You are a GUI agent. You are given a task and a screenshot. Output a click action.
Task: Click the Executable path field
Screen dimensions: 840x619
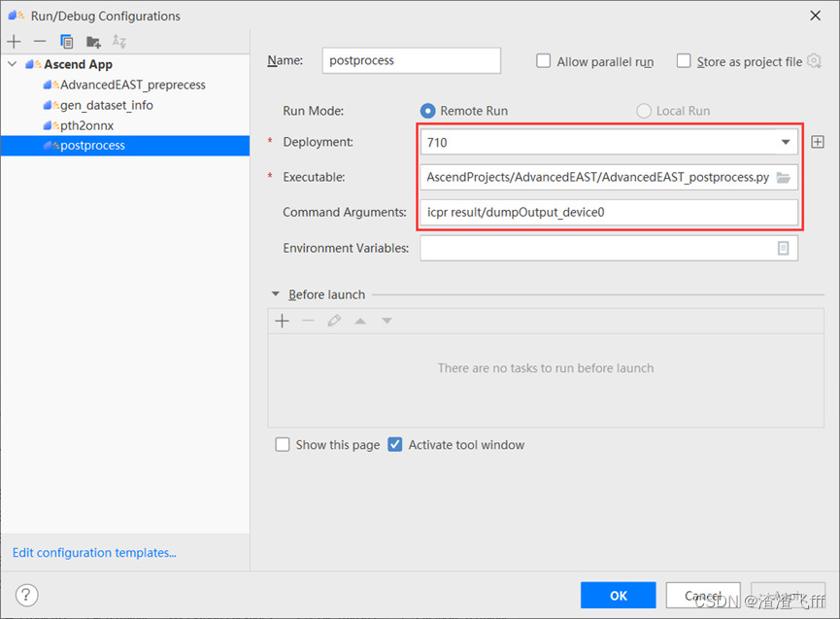click(x=598, y=178)
